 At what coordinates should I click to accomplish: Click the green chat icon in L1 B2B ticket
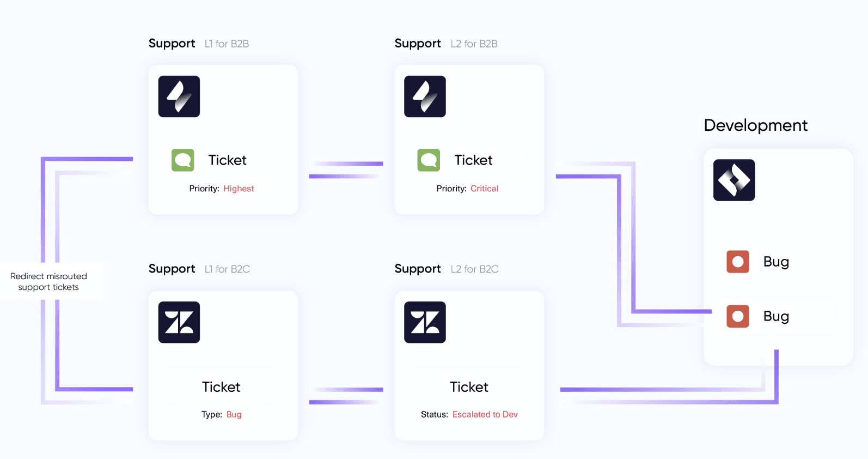point(183,160)
